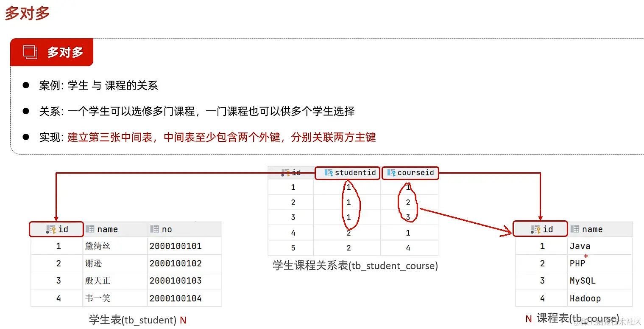Click id 5 in the relation table
The height and width of the screenshot is (329, 644).
[293, 248]
